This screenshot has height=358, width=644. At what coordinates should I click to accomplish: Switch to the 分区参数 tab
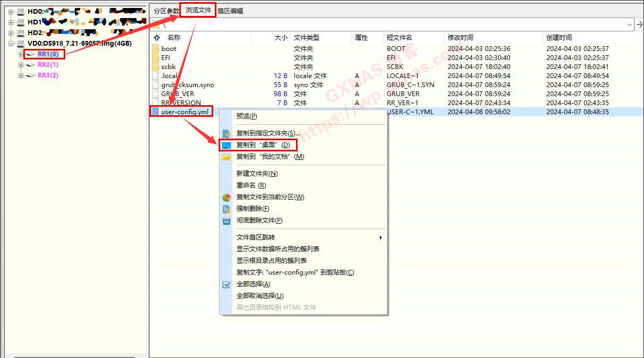[x=166, y=11]
